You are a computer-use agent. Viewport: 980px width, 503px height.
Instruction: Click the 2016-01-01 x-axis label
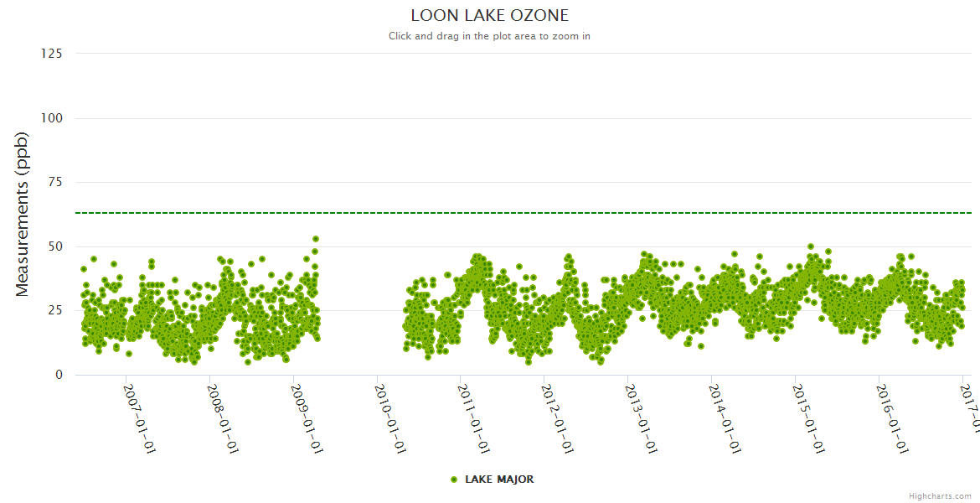(894, 417)
